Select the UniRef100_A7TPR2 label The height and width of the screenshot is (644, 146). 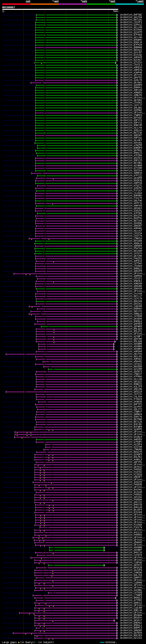pos(131,600)
